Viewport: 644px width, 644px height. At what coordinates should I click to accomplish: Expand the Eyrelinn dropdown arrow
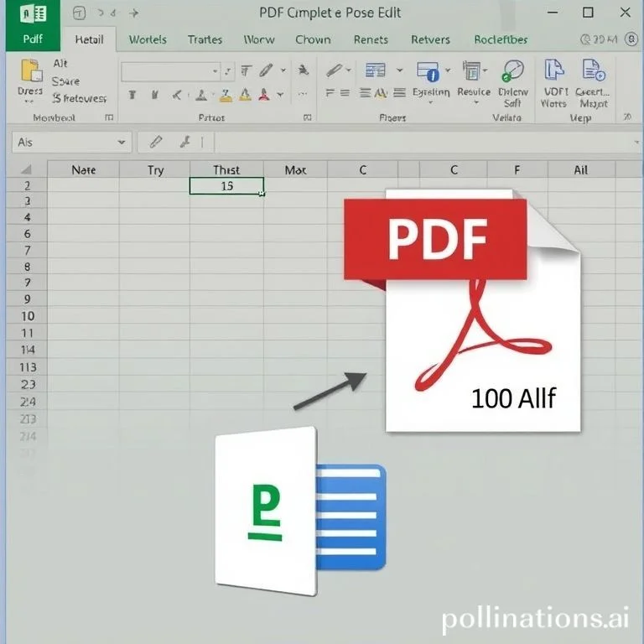[448, 70]
